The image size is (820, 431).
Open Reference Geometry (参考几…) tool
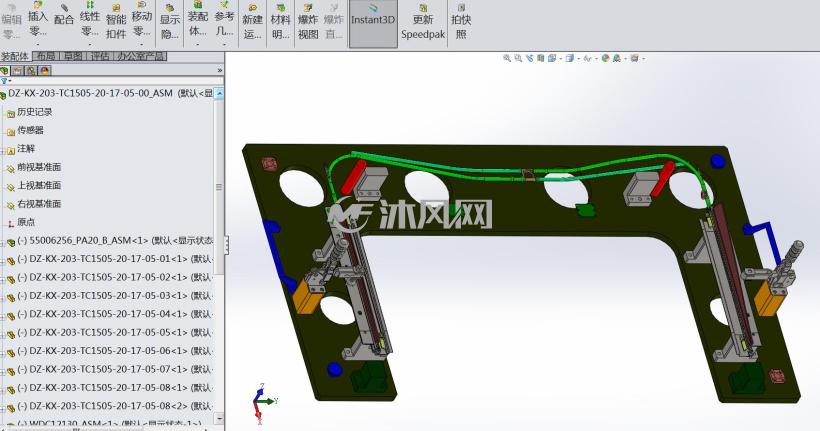coord(224,21)
